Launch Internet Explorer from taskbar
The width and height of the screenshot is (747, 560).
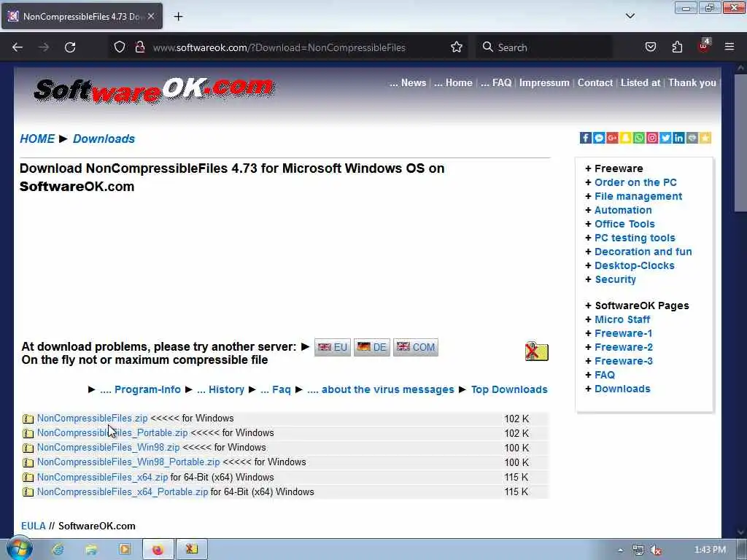58,549
